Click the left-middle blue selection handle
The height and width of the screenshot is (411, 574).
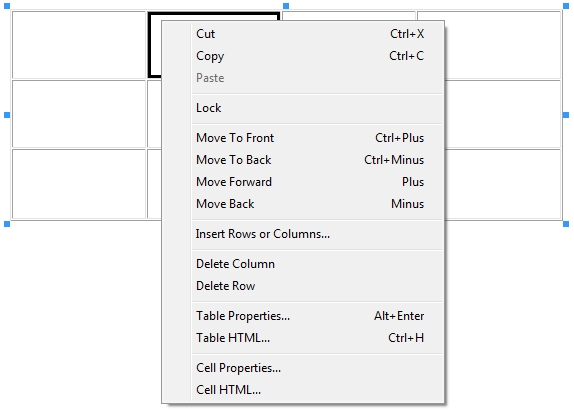7,115
